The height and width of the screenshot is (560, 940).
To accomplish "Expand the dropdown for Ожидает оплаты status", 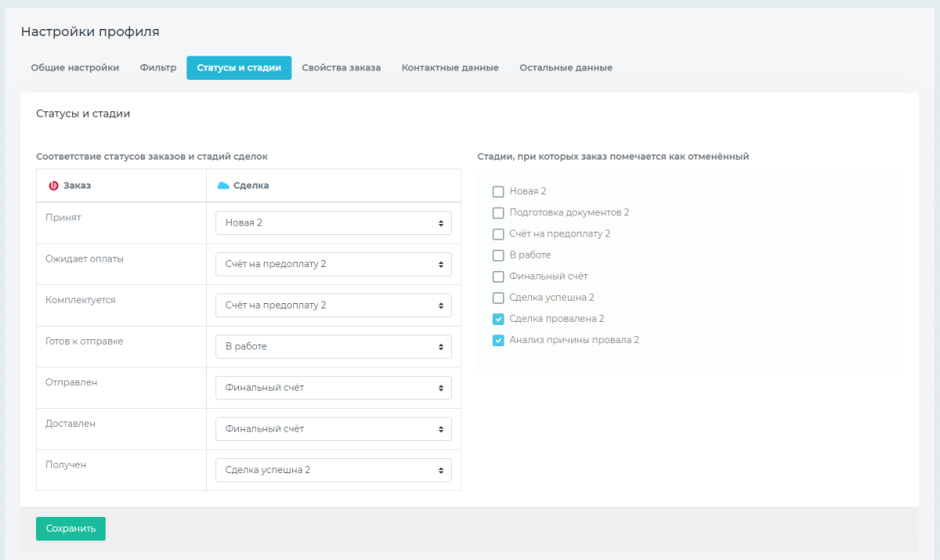I will [x=334, y=264].
